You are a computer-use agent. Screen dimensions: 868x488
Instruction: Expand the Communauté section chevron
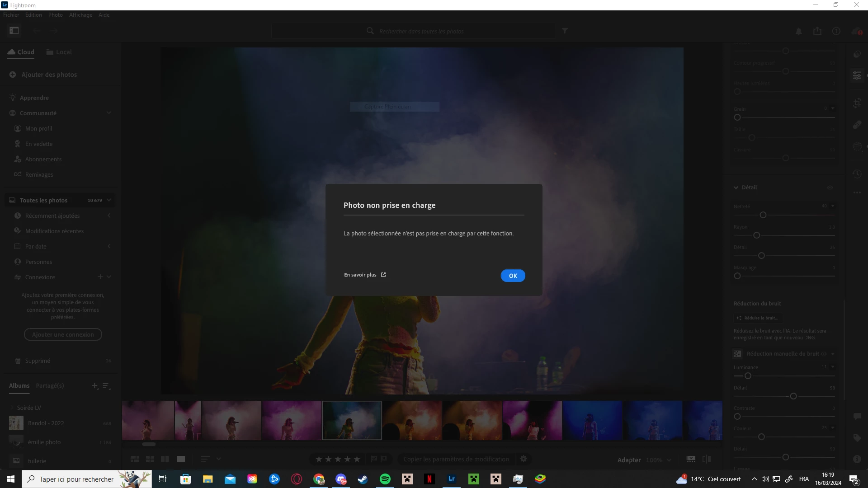tap(109, 113)
